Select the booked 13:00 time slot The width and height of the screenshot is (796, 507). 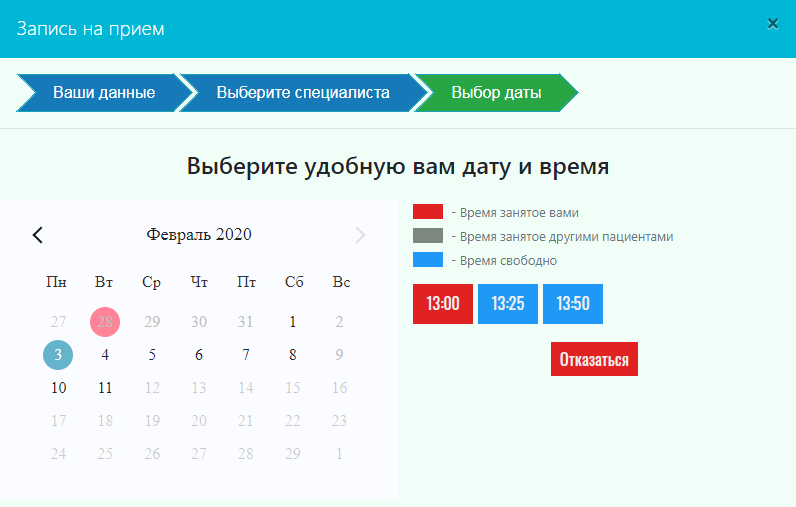(x=442, y=304)
